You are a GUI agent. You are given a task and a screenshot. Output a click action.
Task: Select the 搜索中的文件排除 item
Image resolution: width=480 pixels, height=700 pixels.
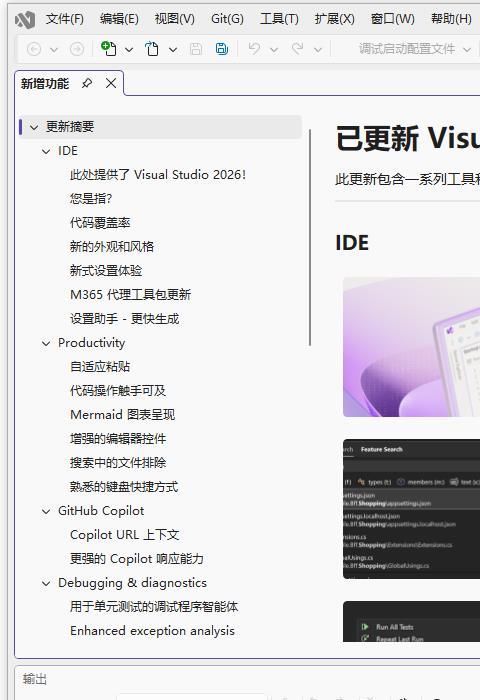pyautogui.click(x=118, y=462)
